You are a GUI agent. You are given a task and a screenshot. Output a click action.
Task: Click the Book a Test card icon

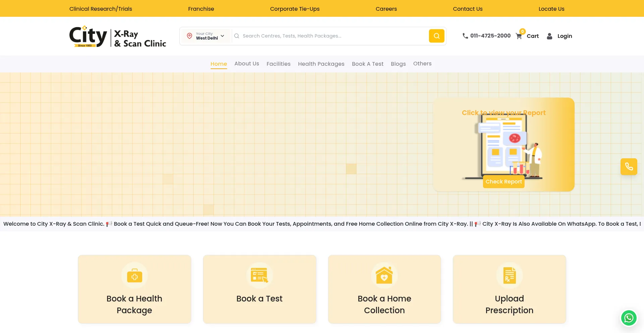pyautogui.click(x=260, y=275)
